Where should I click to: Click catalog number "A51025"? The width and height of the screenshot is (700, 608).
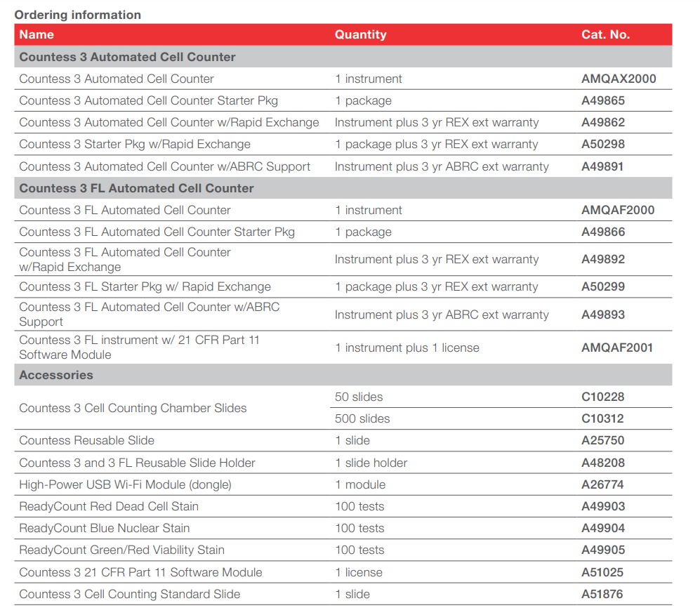click(x=602, y=573)
